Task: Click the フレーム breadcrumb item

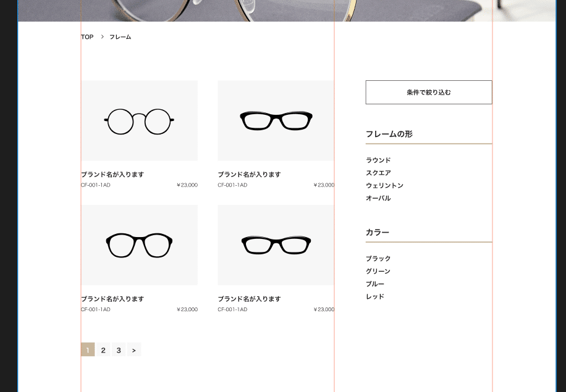Action: click(x=120, y=37)
